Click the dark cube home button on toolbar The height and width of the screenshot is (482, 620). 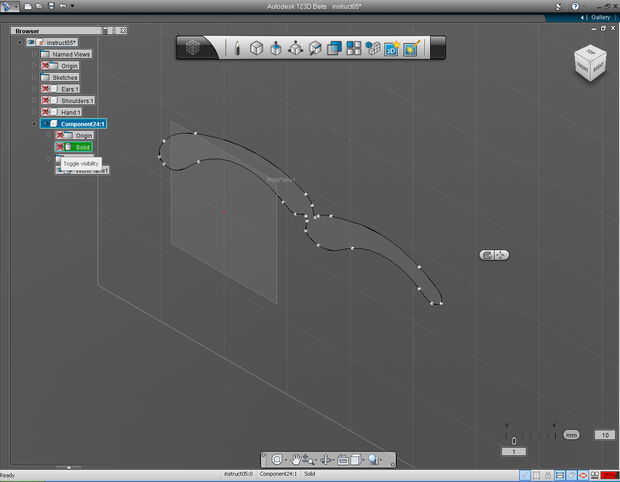[193, 48]
